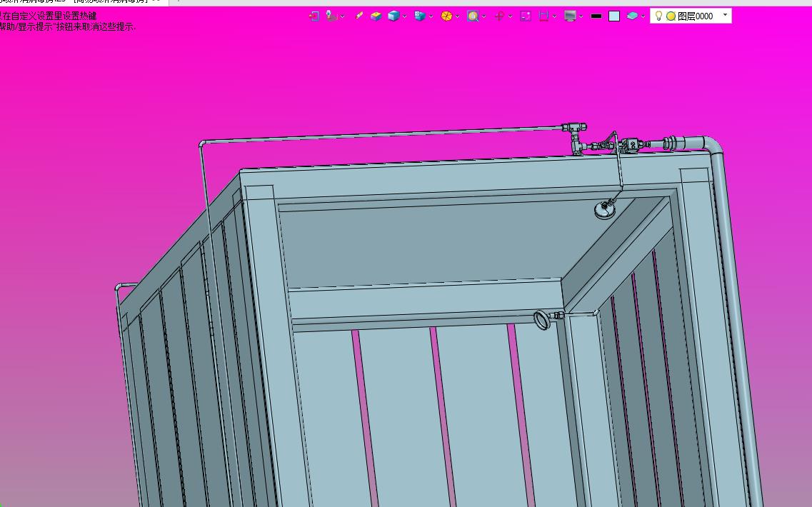Expand the dropdown beside the stamp-like icon

click(x=342, y=16)
